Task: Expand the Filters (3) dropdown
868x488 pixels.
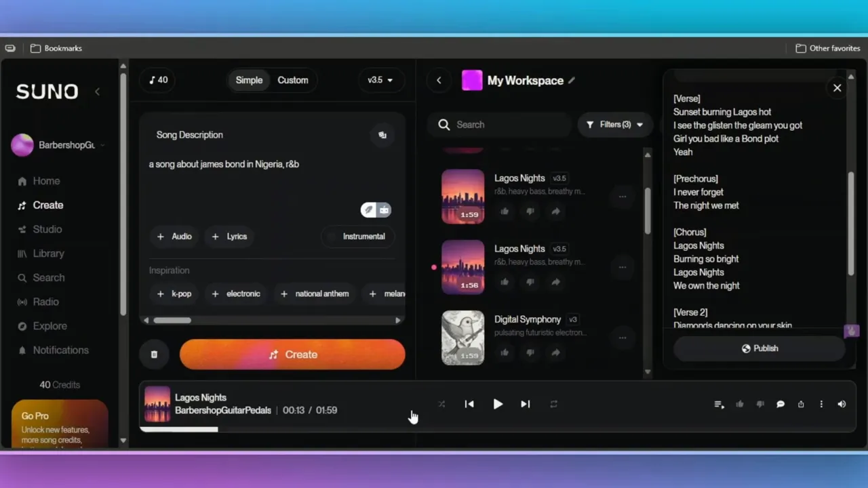Action: [x=614, y=125]
